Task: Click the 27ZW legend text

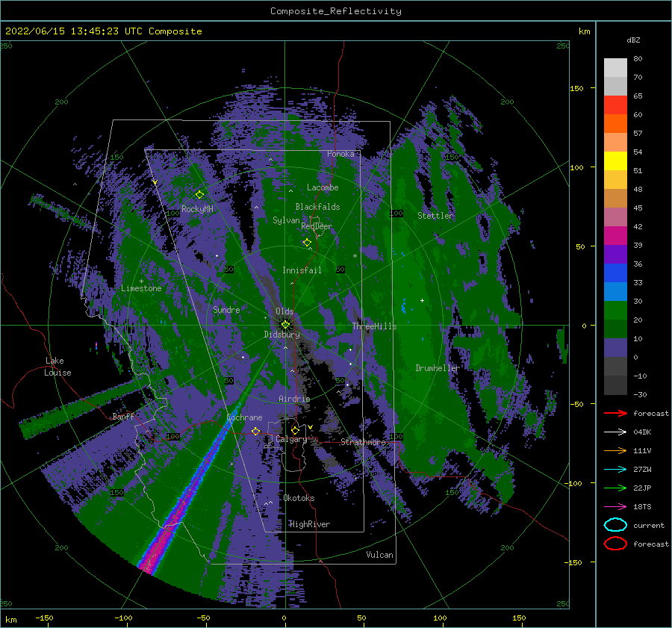Action: tap(642, 469)
